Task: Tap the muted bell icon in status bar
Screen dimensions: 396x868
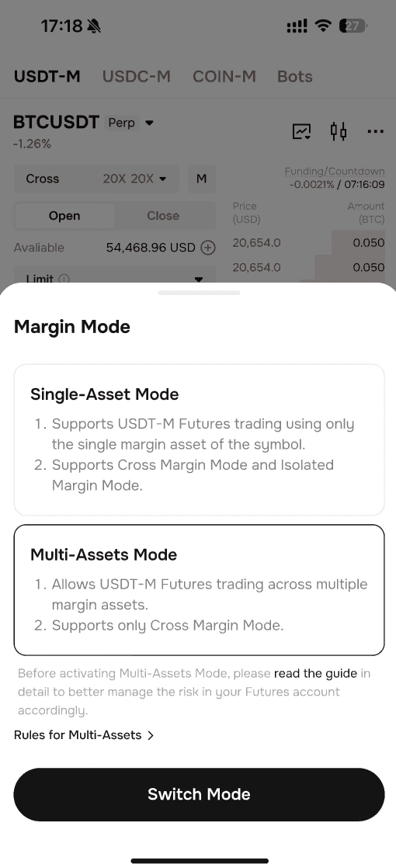Action: pos(94,26)
